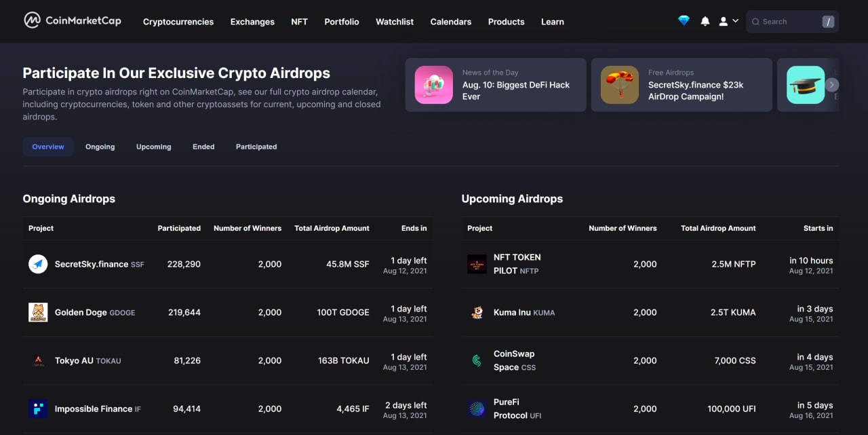Click the Ends in column header
The image size is (868, 435).
(414, 228)
